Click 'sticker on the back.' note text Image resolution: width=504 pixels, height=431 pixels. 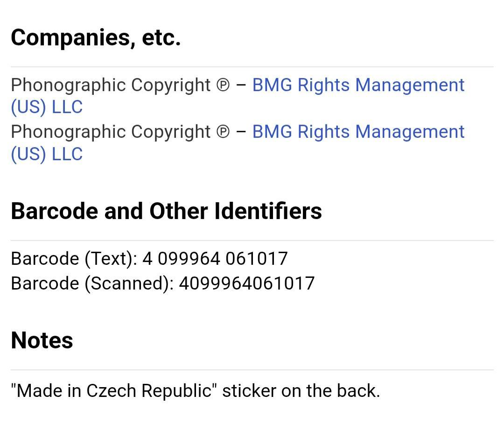tap(301, 390)
